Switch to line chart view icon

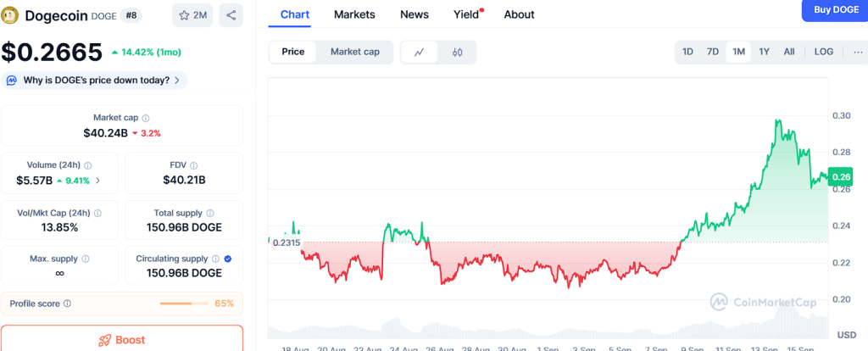point(419,52)
